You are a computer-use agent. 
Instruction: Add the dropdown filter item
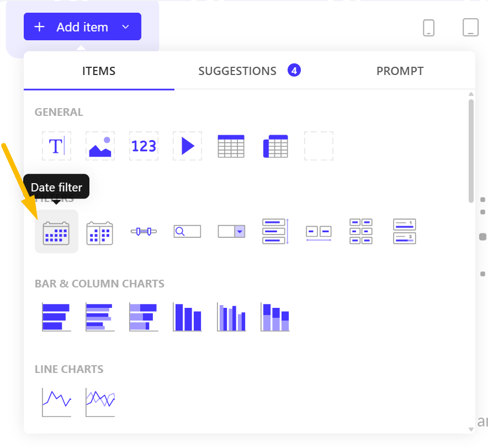(231, 232)
